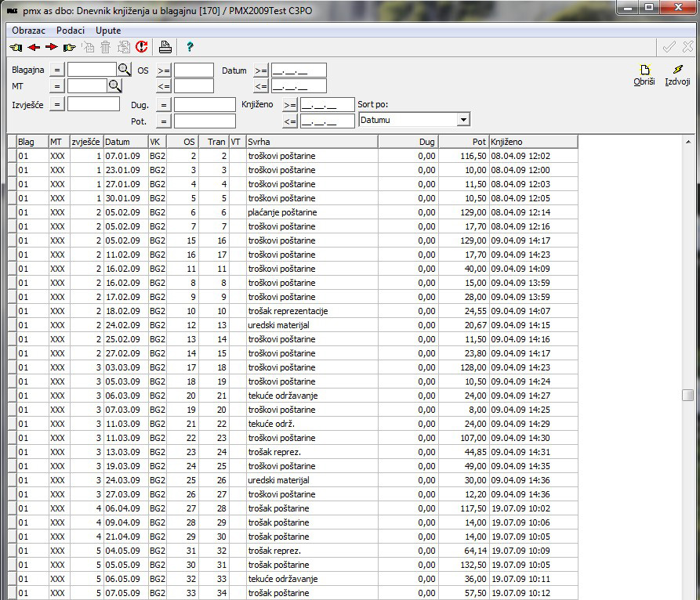
Task: Select the Pot value '64,14'
Action: click(x=464, y=551)
